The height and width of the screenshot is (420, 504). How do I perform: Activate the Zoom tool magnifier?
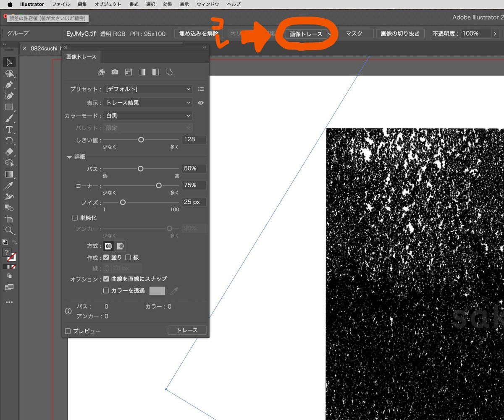(x=9, y=230)
